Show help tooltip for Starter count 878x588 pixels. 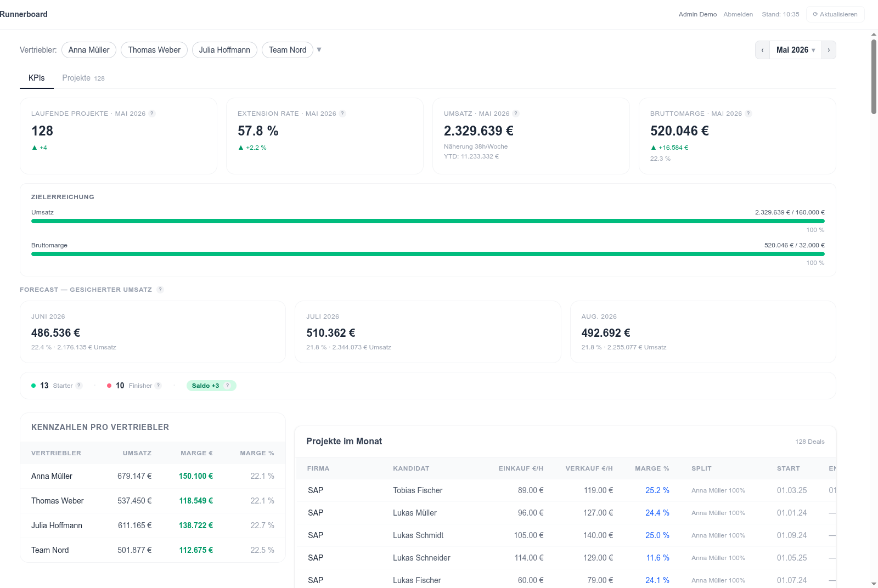(79, 386)
